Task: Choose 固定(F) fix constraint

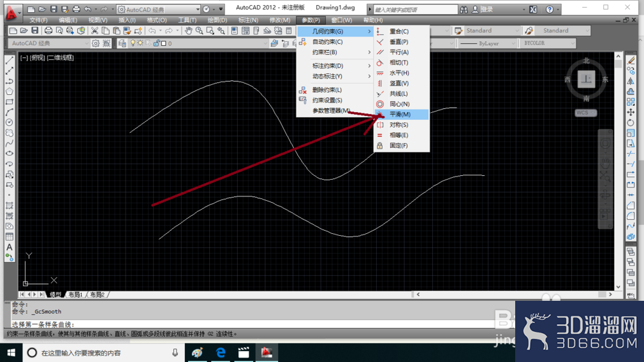Action: 401,146
